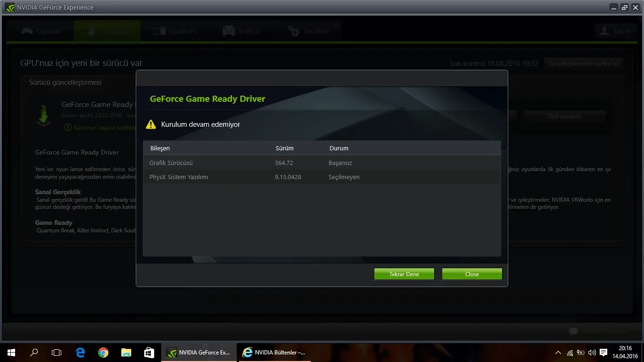Viewport: 644px width, 362px height.
Task: Open the Wi-Fi network tray icon
Action: pyautogui.click(x=570, y=353)
